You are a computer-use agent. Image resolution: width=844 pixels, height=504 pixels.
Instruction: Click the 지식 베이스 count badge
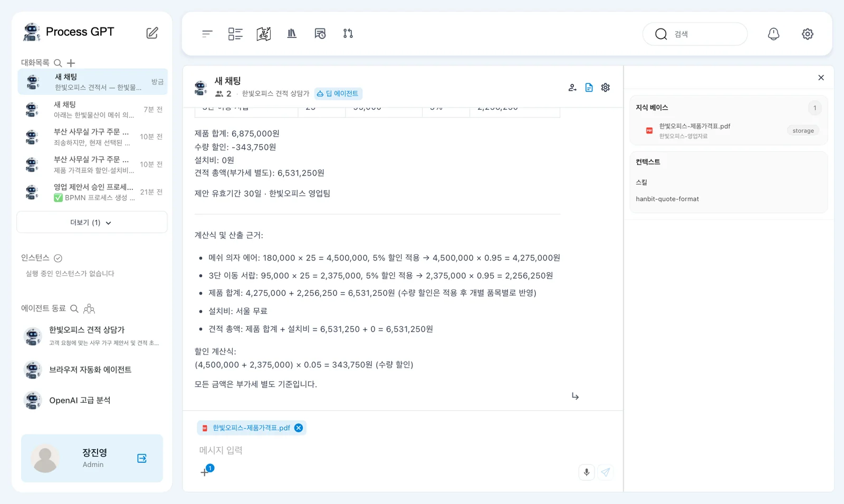point(814,108)
